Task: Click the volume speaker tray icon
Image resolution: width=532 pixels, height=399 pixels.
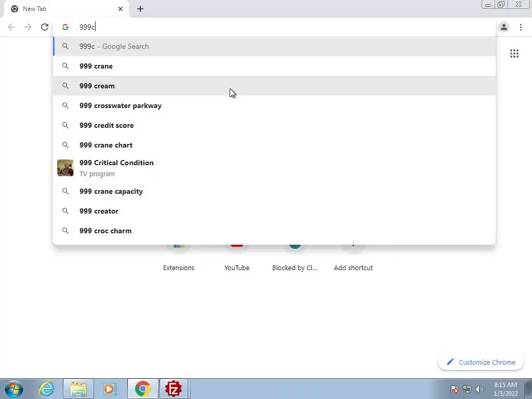Action: [480, 389]
